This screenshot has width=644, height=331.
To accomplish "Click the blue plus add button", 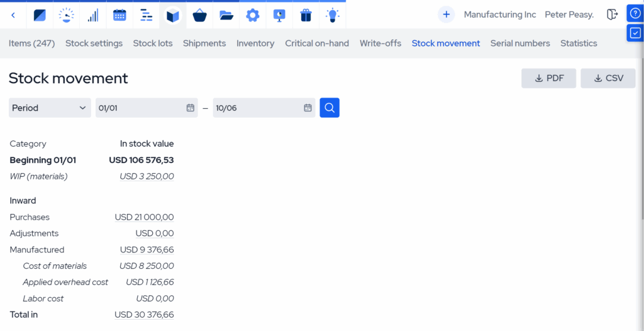I will coord(446,14).
